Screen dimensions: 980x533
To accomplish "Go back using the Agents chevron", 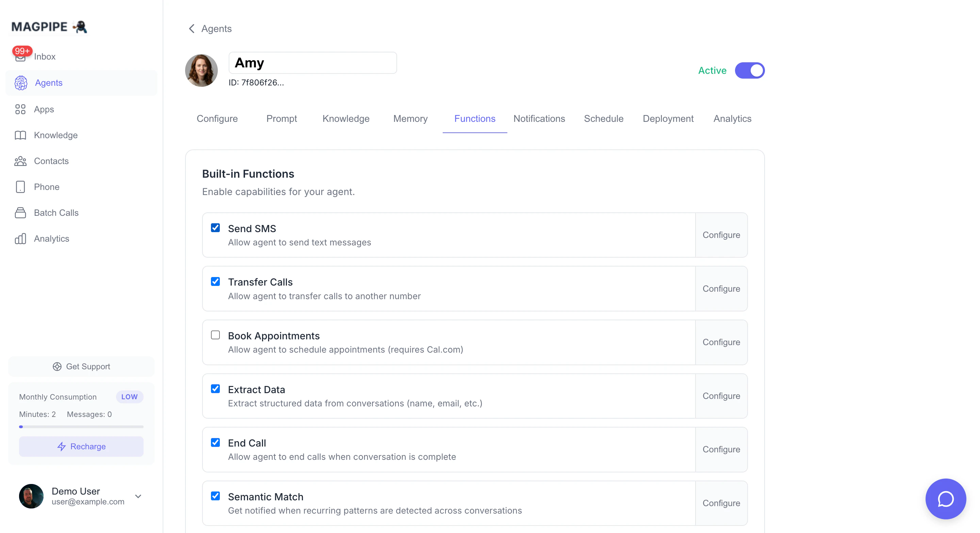I will 192,29.
